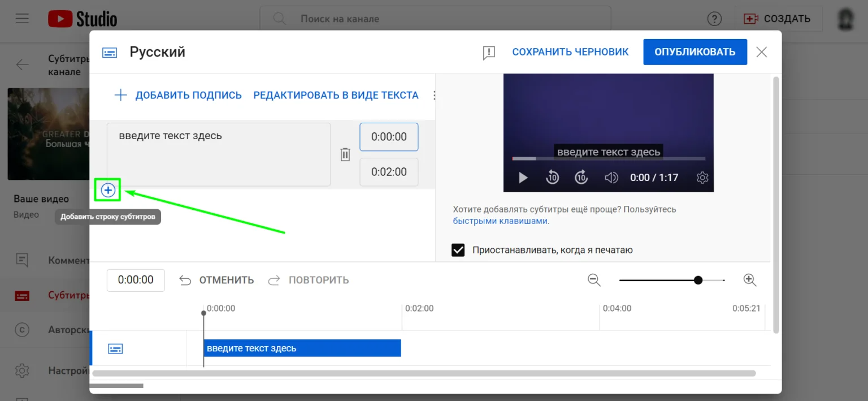Viewport: 868px width, 401px height.
Task: Send feedback using the exclamation icon
Action: tap(489, 53)
